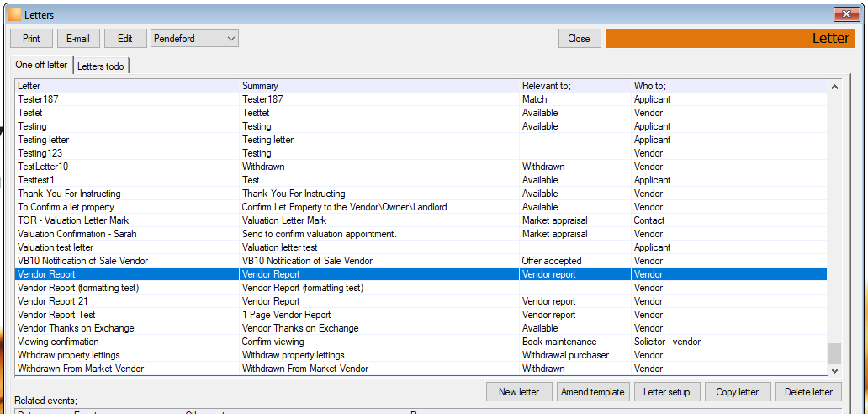Click the E-mail button
This screenshot has height=414, width=868.
click(x=78, y=39)
